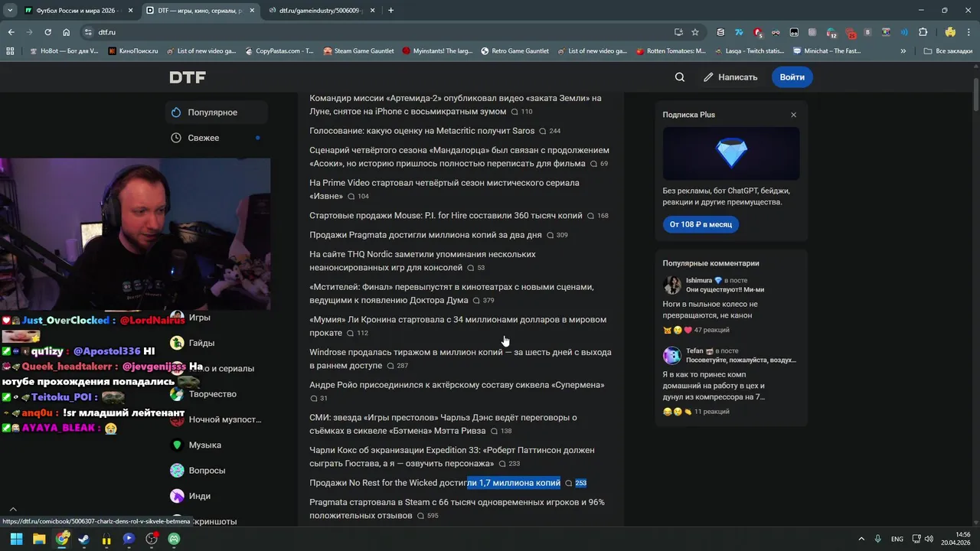Screen dimensions: 980x551
Task: Open the THQ Nordic unannounced games article
Action: click(423, 261)
